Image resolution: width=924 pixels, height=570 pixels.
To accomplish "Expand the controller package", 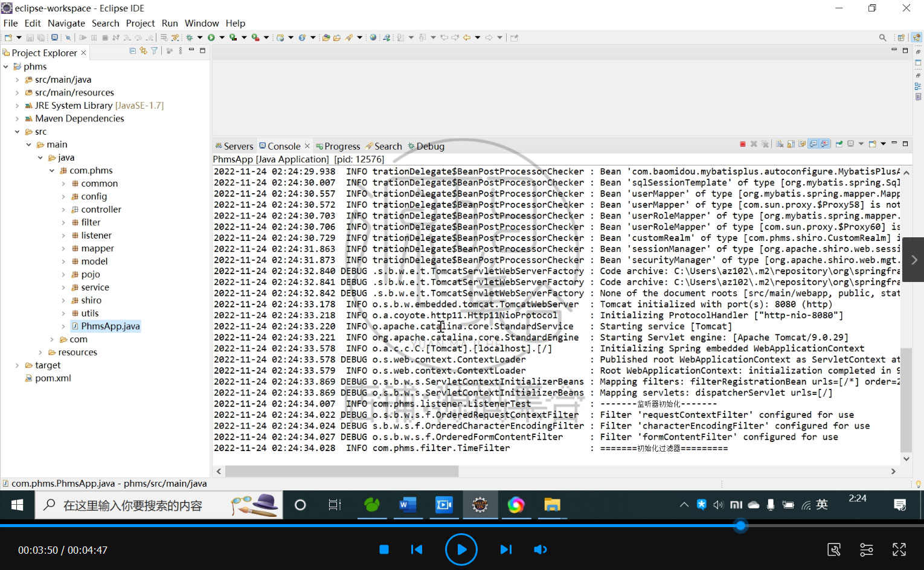I will 63,210.
